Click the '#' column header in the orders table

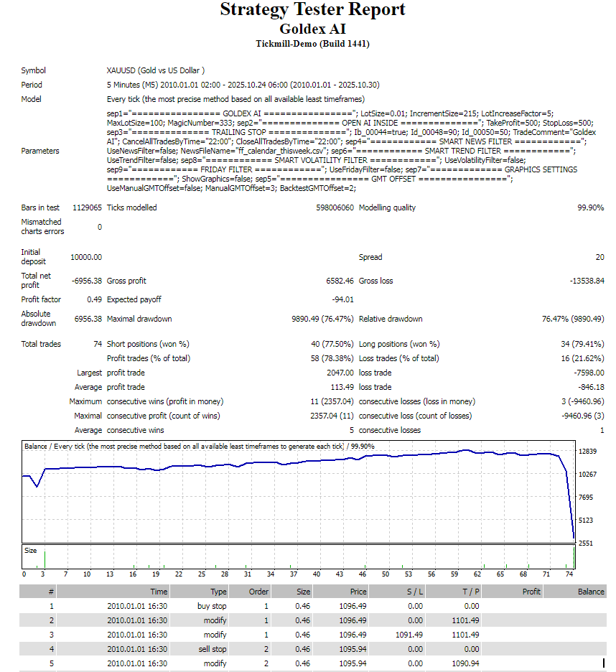point(50,592)
